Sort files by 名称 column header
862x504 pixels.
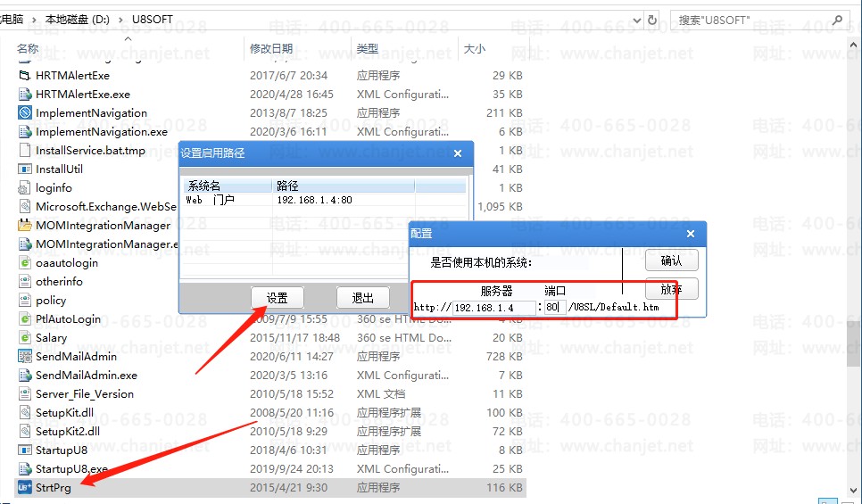pos(28,48)
